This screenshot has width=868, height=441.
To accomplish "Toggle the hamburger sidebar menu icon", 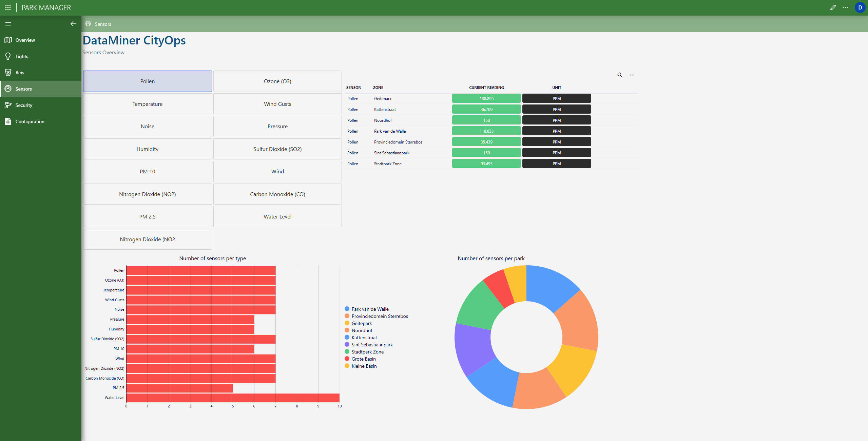I will coord(8,24).
